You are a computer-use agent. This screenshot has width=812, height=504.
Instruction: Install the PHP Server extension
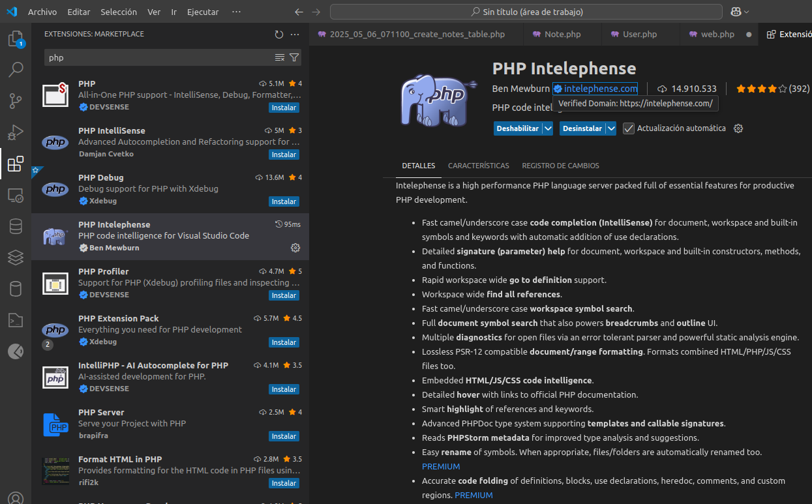(284, 436)
